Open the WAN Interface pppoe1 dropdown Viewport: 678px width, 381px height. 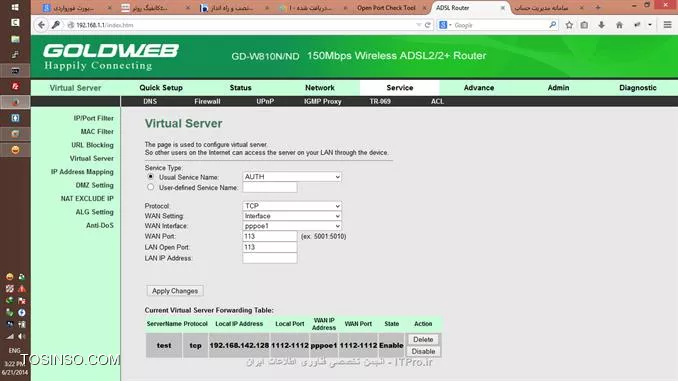pos(292,226)
